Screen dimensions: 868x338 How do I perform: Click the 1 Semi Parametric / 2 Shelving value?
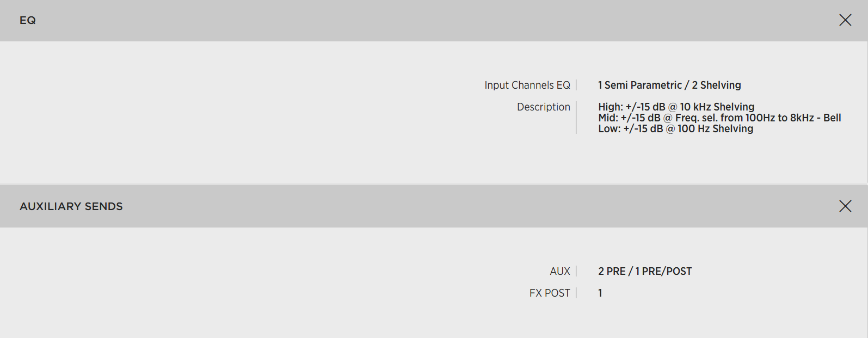point(669,85)
